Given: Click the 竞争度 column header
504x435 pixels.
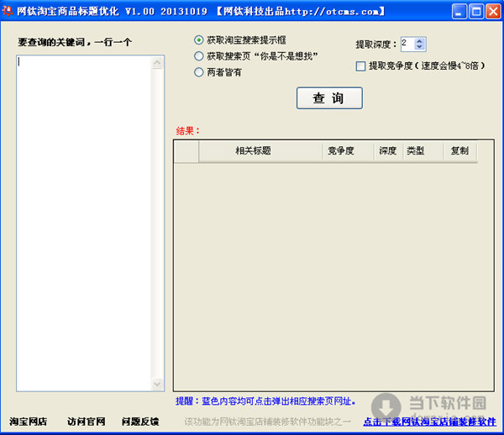Looking at the screenshot, I should click(341, 151).
